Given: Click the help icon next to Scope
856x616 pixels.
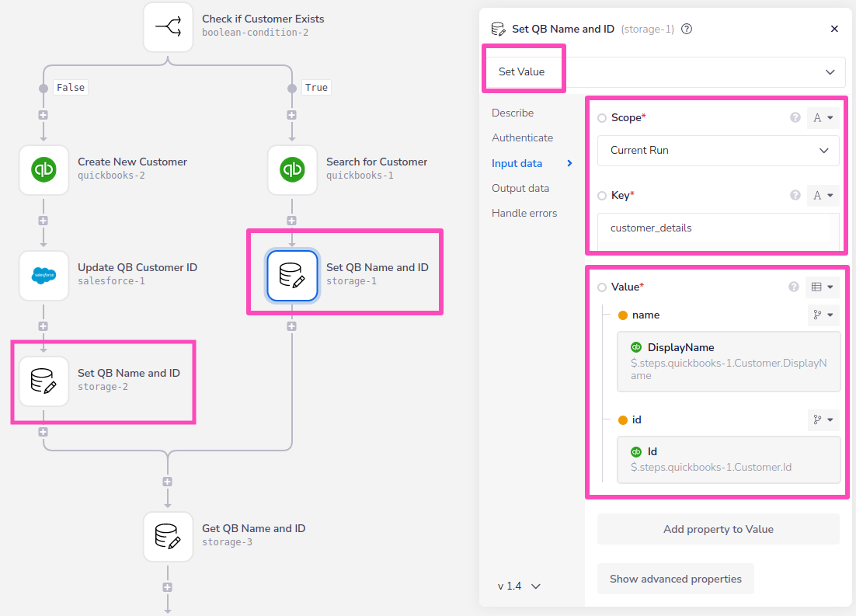Looking at the screenshot, I should point(795,118).
